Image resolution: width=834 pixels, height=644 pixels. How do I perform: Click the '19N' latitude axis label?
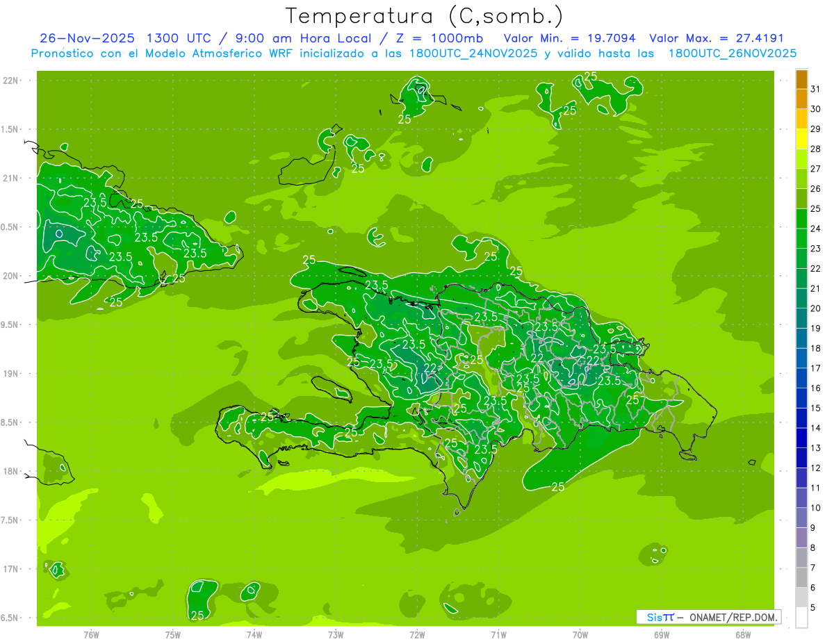11,374
